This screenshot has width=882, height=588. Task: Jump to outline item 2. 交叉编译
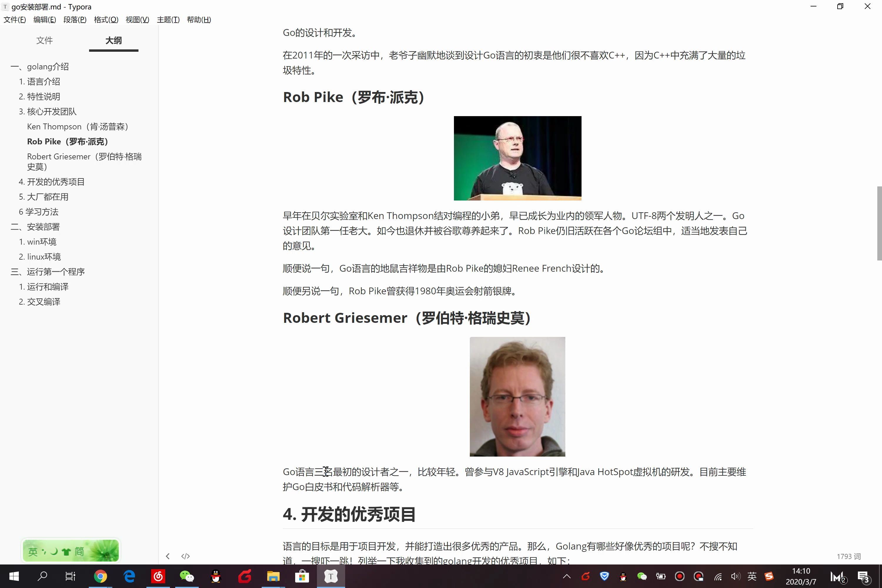pos(39,302)
